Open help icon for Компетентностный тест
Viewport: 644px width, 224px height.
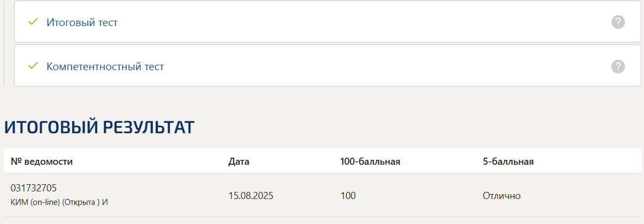click(618, 66)
